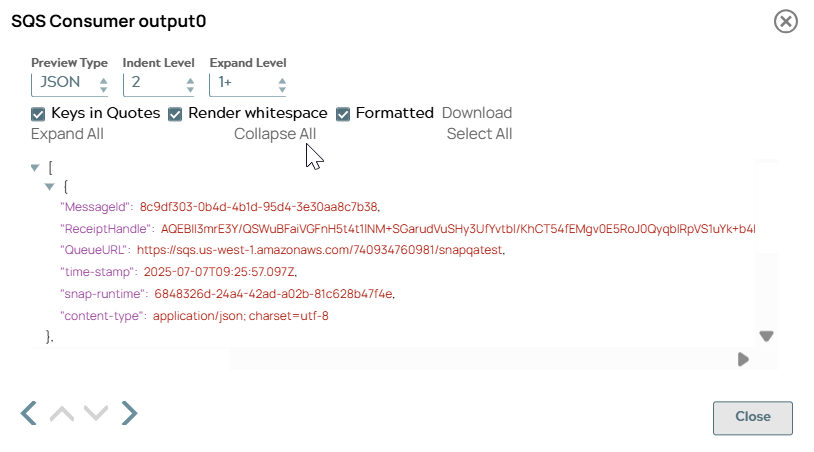Open the Preview Type JSON dropdown
The height and width of the screenshot is (452, 814).
tap(70, 83)
